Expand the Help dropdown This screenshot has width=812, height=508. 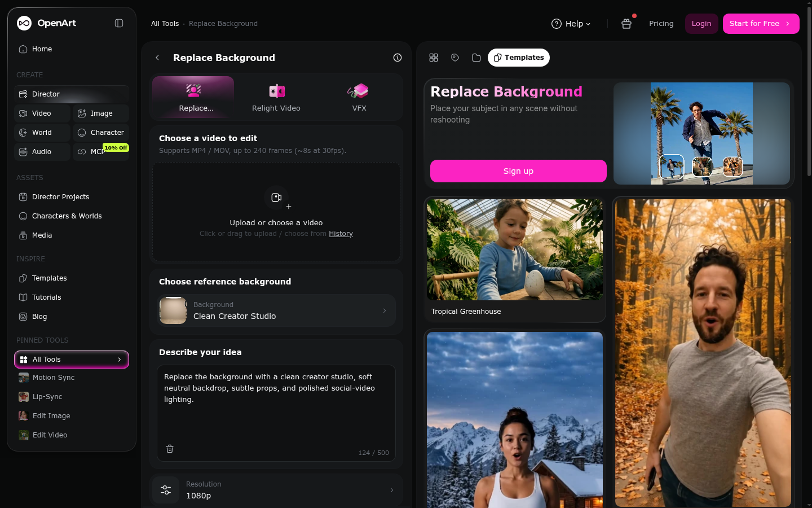[571, 24]
